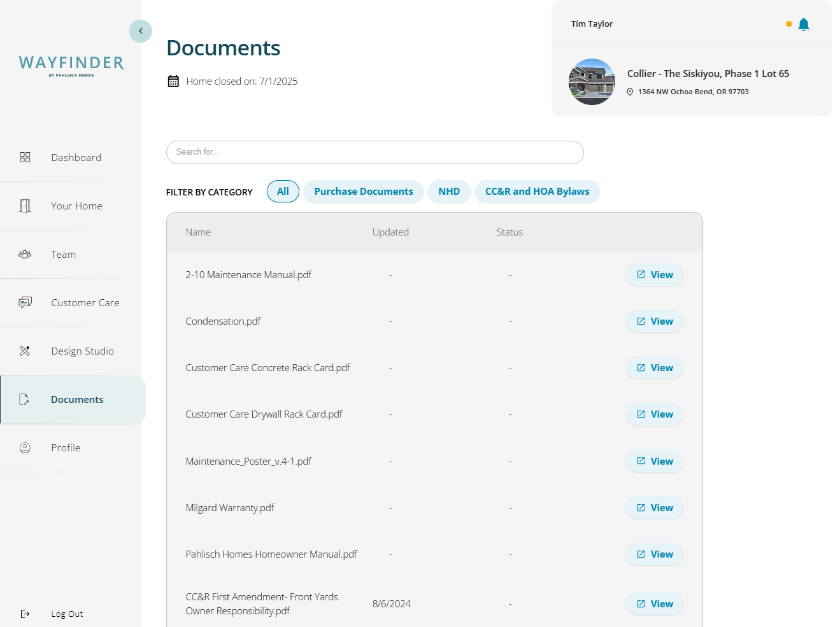Screen dimensions: 840x627
Task: View the Milgard Warranty.pdf document
Action: tap(654, 508)
